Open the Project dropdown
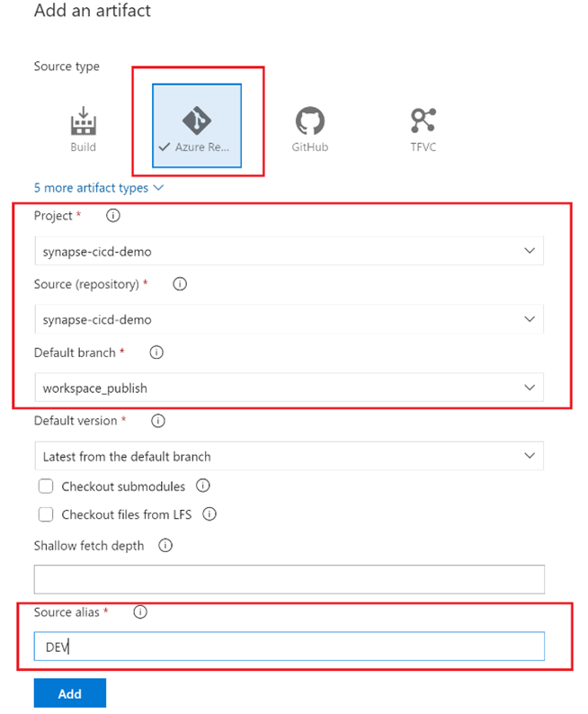 coord(289,251)
